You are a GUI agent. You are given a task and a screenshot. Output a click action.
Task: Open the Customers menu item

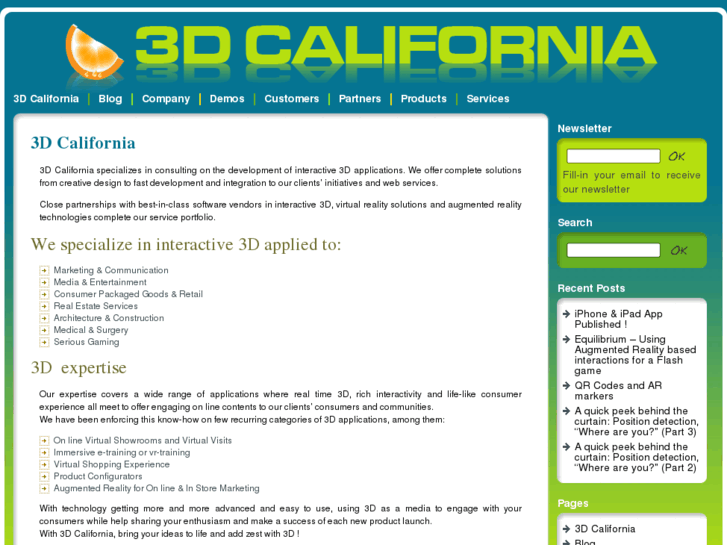[292, 99]
